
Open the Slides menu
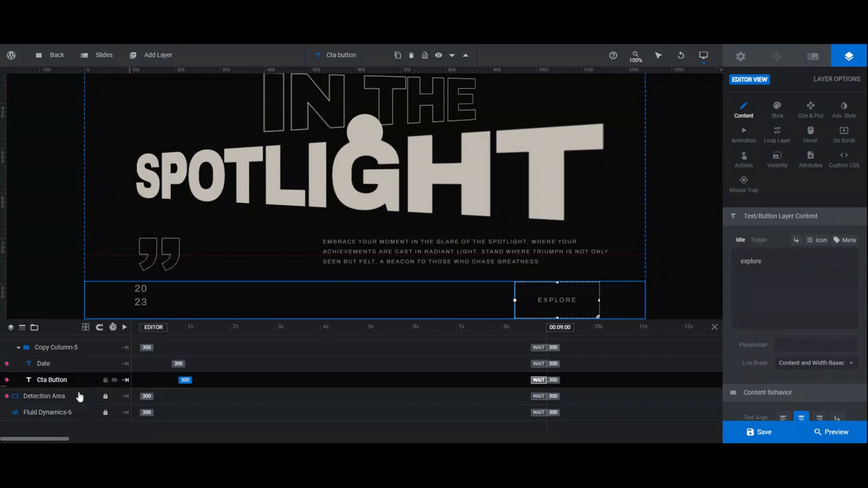tap(96, 55)
